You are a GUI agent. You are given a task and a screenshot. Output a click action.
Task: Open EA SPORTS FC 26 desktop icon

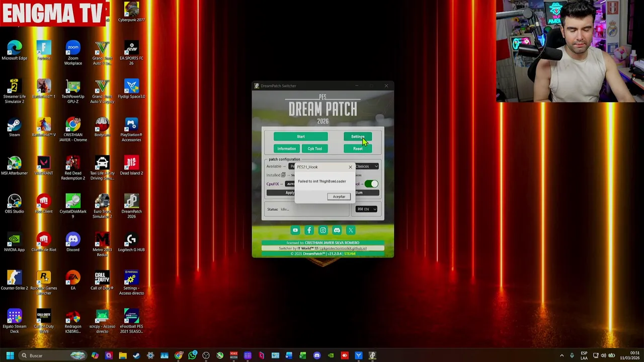[131, 53]
